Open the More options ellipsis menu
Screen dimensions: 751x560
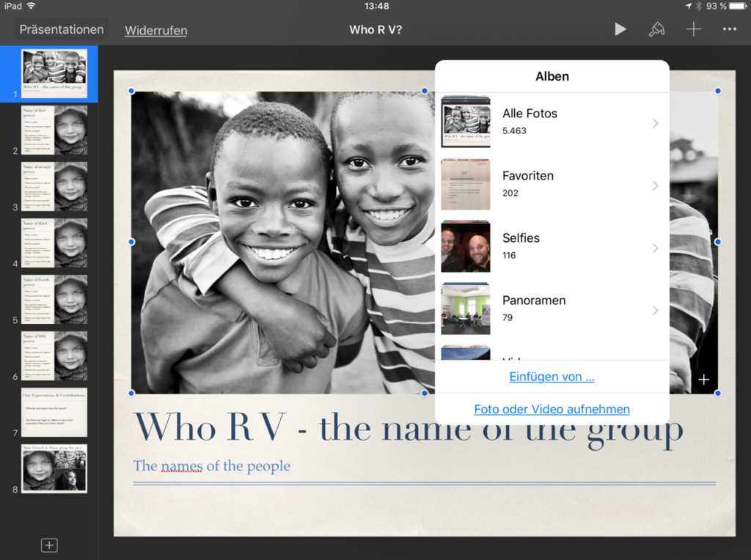[730, 29]
